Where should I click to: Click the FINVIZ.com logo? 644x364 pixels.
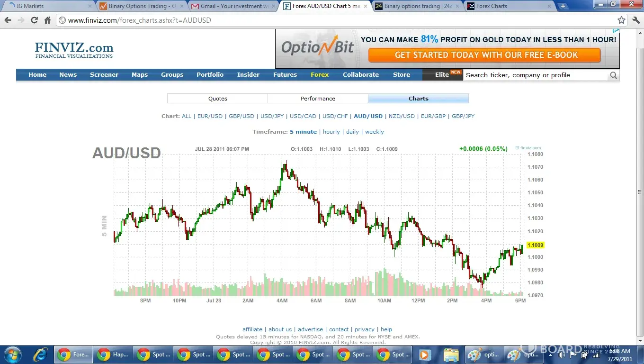[74, 50]
